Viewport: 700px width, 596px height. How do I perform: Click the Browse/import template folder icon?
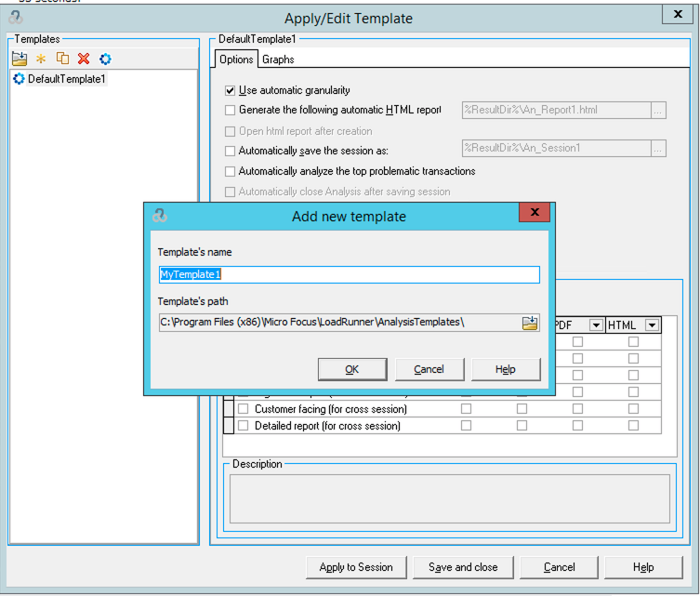[20, 59]
